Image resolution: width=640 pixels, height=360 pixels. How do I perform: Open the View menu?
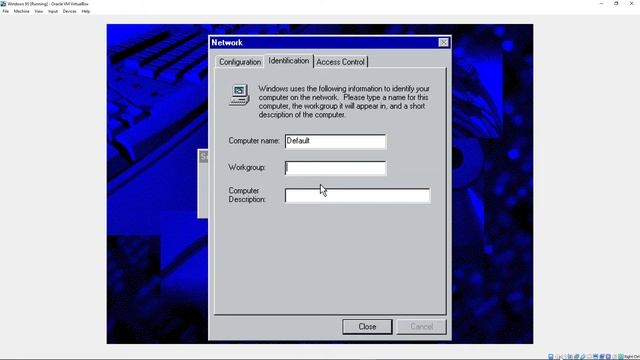[x=38, y=11]
